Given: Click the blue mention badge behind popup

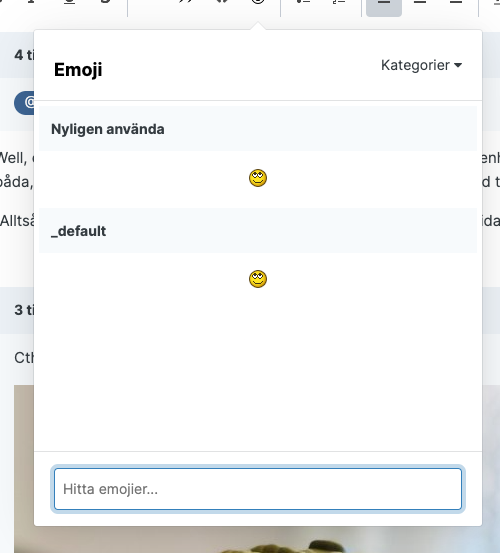Looking at the screenshot, I should [24, 103].
